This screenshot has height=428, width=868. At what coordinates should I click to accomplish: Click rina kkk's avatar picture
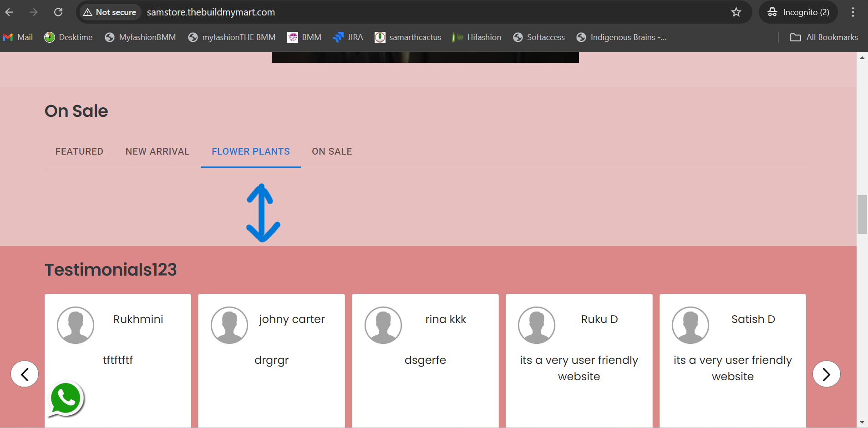[x=383, y=325]
